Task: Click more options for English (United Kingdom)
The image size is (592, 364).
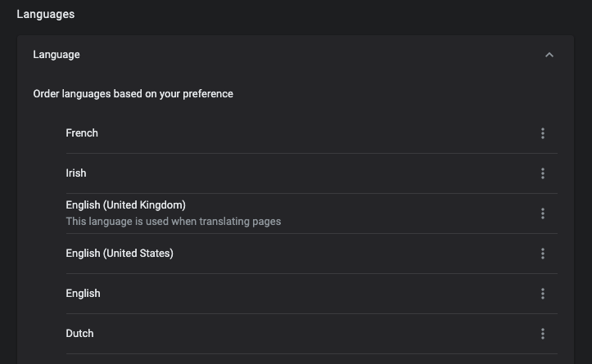Action: 542,213
